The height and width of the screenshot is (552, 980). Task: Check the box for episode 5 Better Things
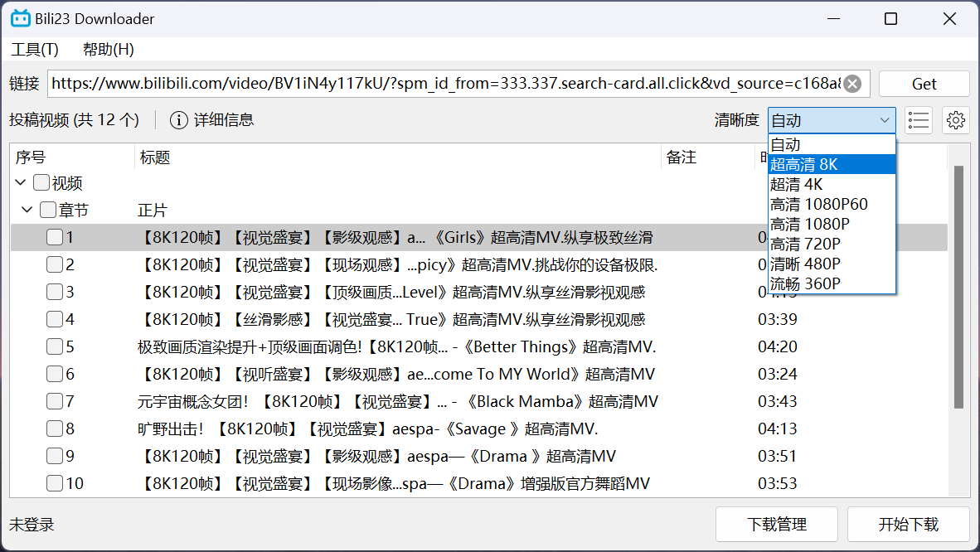point(54,346)
